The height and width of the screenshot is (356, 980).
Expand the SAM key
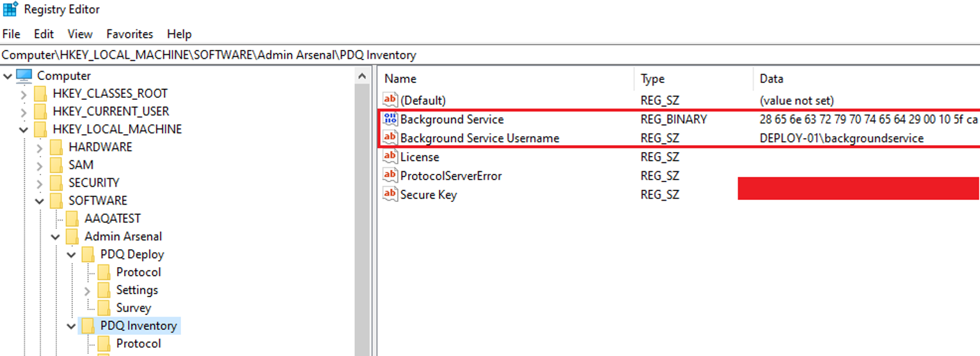[40, 166]
